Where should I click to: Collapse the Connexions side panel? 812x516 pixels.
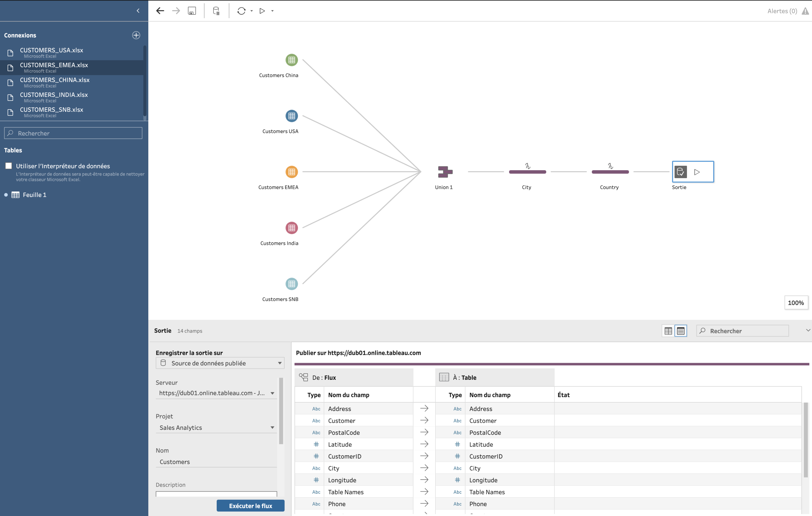click(x=138, y=11)
